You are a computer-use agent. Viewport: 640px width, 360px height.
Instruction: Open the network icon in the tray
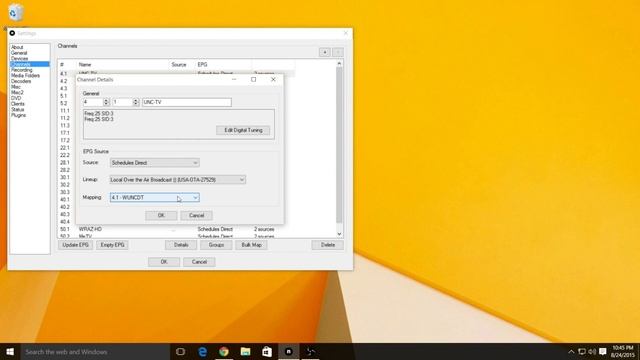pyautogui.click(x=582, y=351)
